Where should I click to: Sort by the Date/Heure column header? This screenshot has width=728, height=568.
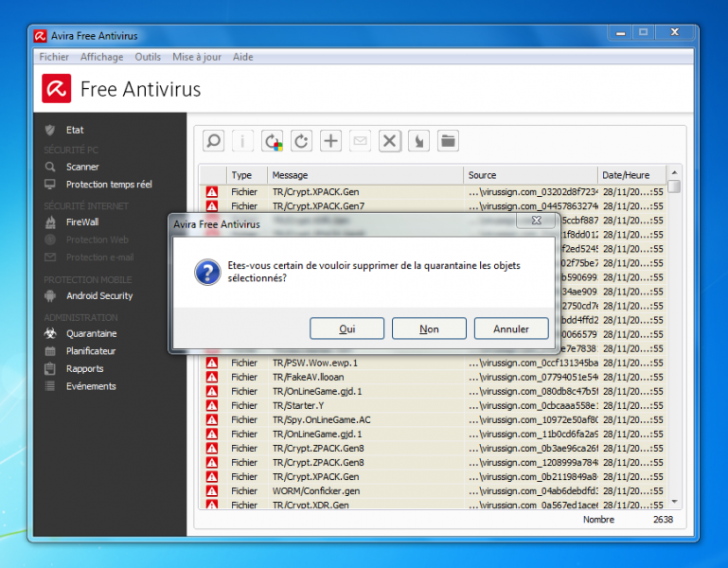632,175
